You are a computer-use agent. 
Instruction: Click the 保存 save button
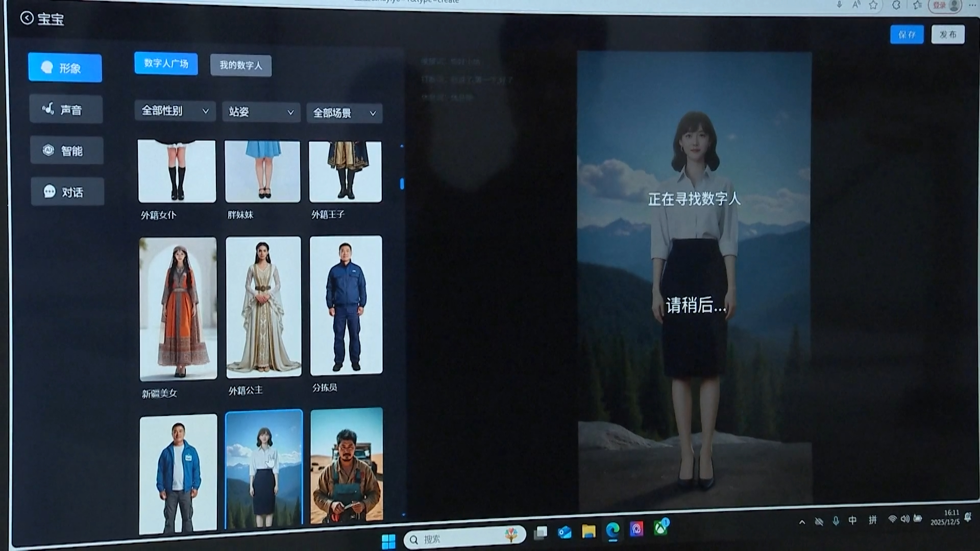pos(906,34)
